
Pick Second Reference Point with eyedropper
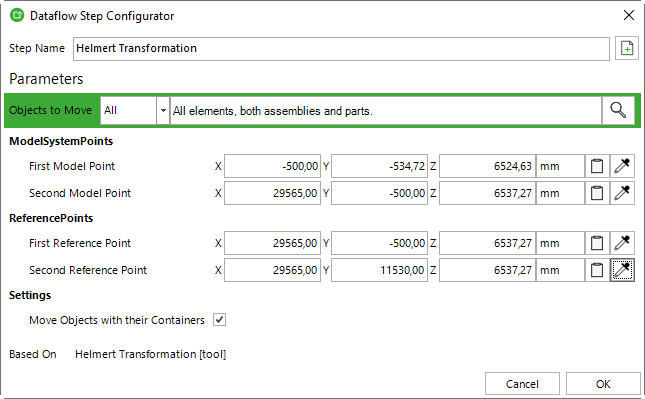tap(622, 270)
